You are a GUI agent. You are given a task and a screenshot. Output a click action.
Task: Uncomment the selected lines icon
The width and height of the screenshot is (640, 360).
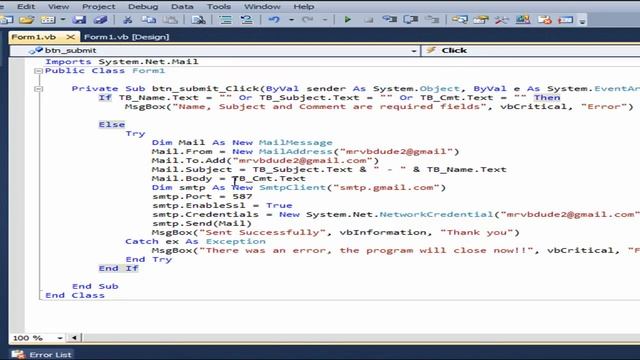tap(247, 20)
